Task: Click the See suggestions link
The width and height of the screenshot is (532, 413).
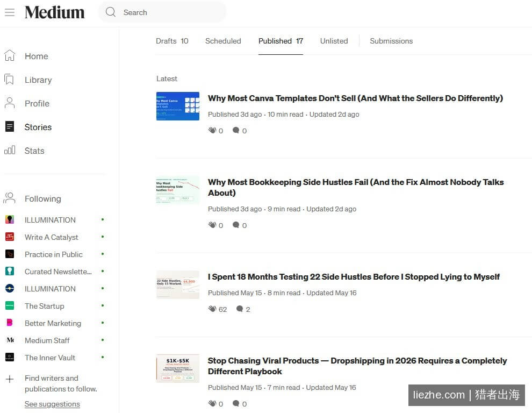Action: [x=52, y=404]
